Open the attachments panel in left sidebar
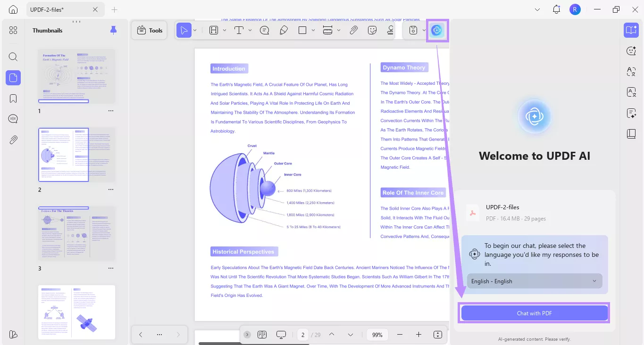 pyautogui.click(x=13, y=140)
